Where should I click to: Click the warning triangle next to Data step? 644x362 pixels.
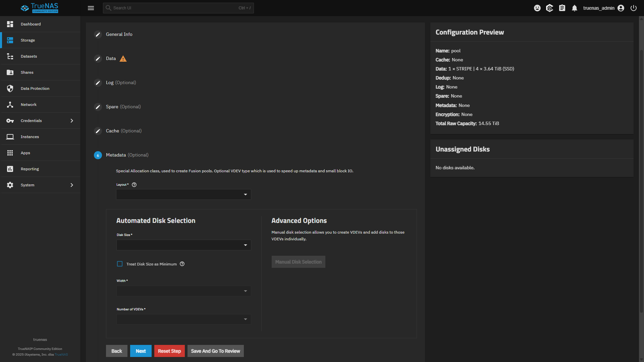pyautogui.click(x=123, y=59)
